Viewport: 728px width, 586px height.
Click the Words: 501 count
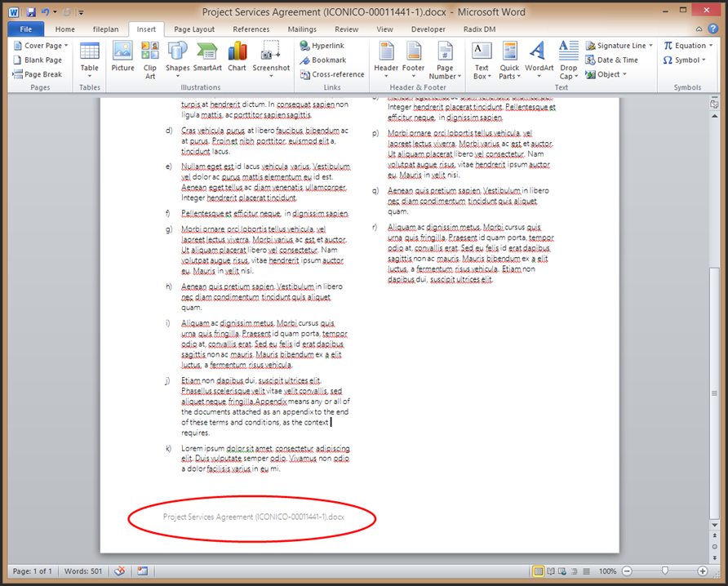coord(83,571)
